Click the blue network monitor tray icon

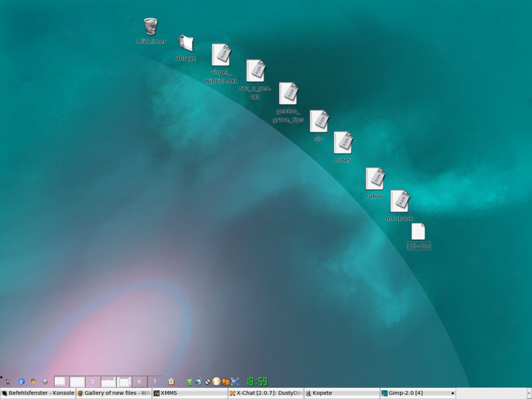coord(235,382)
